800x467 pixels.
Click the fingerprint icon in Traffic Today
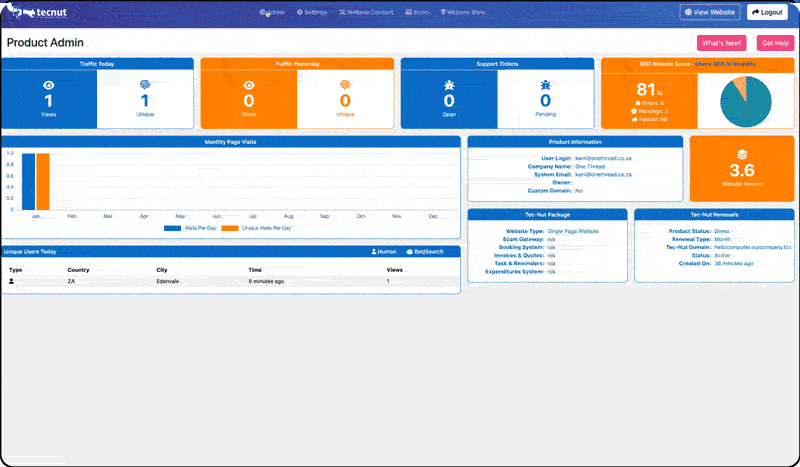point(145,85)
